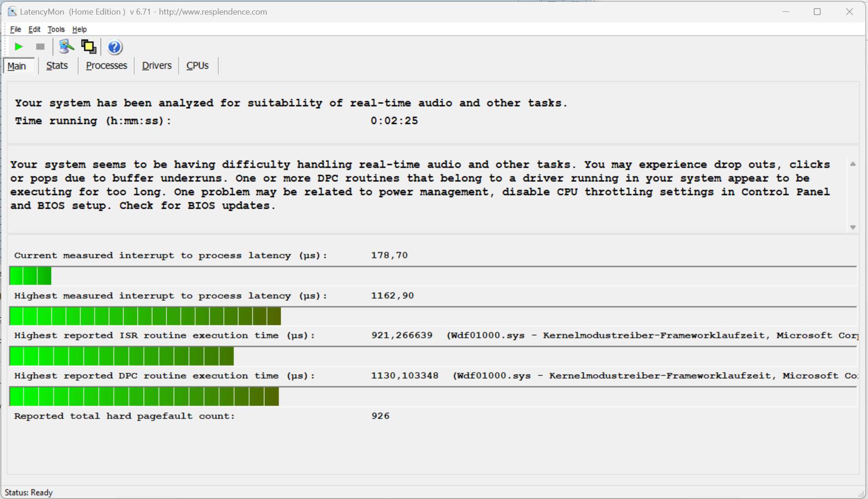Open the File menu
Viewport: 868px width, 499px height.
15,29
